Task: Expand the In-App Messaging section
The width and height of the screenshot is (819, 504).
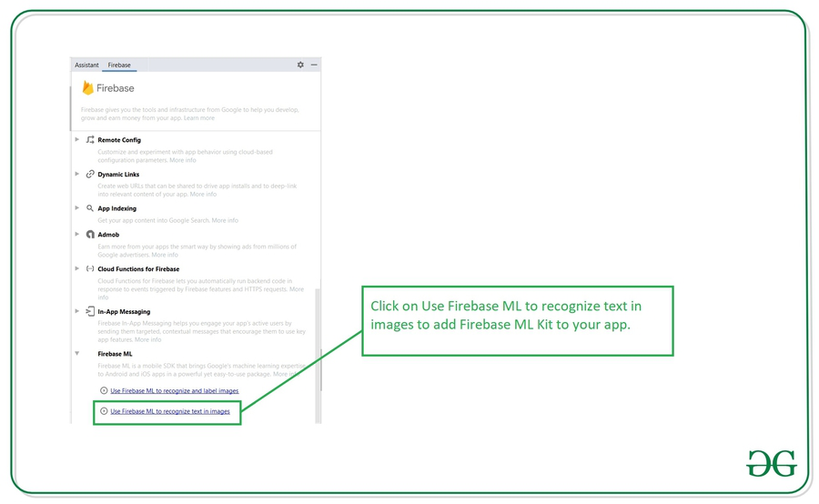Action: [76, 311]
